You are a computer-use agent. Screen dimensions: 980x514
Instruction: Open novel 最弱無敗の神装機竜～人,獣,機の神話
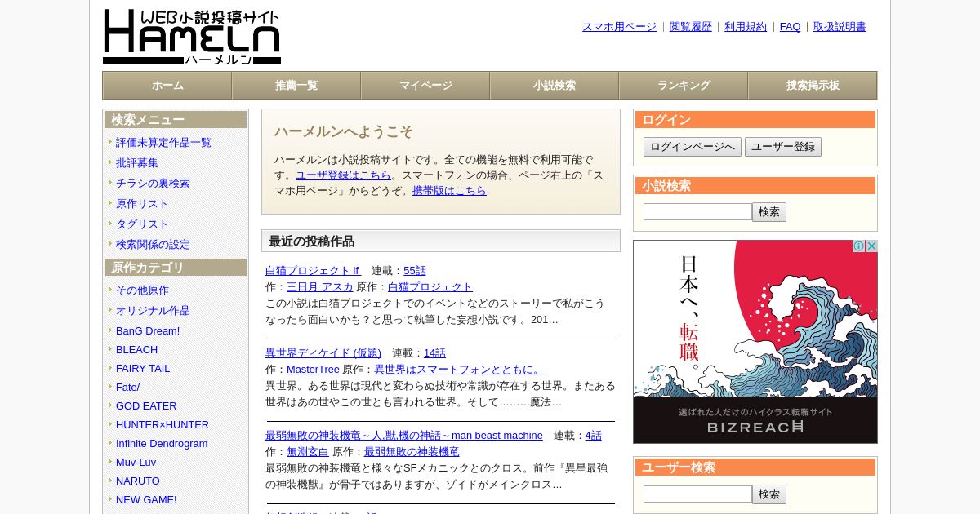(x=404, y=436)
